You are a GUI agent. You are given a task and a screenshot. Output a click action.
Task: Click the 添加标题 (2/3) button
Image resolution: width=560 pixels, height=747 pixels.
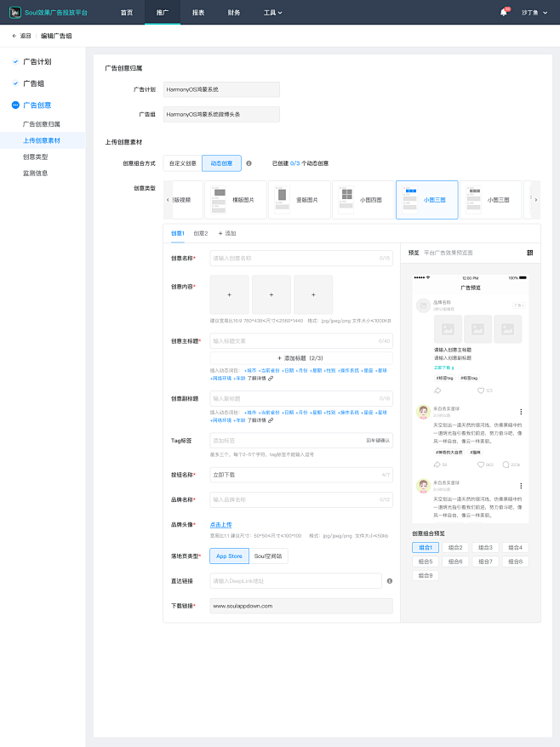pos(301,358)
